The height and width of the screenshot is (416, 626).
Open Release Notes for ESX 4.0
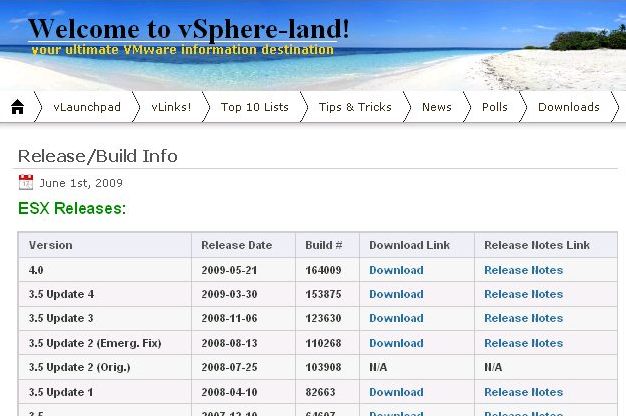pos(524,270)
